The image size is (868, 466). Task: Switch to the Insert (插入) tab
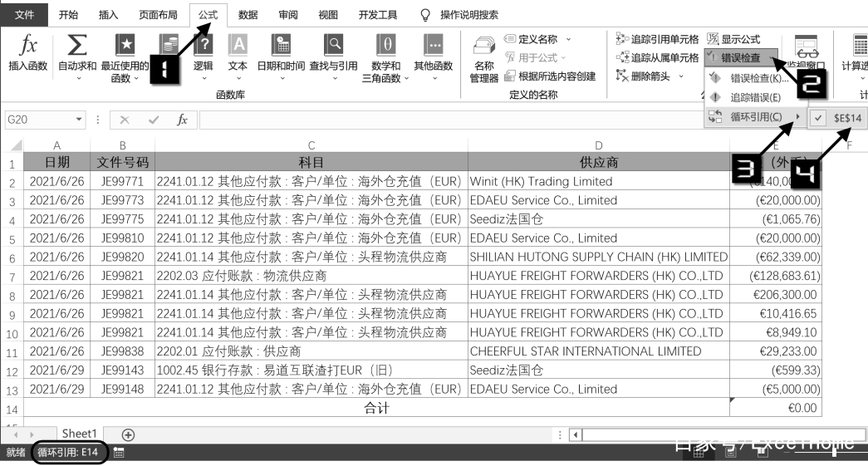[x=108, y=15]
